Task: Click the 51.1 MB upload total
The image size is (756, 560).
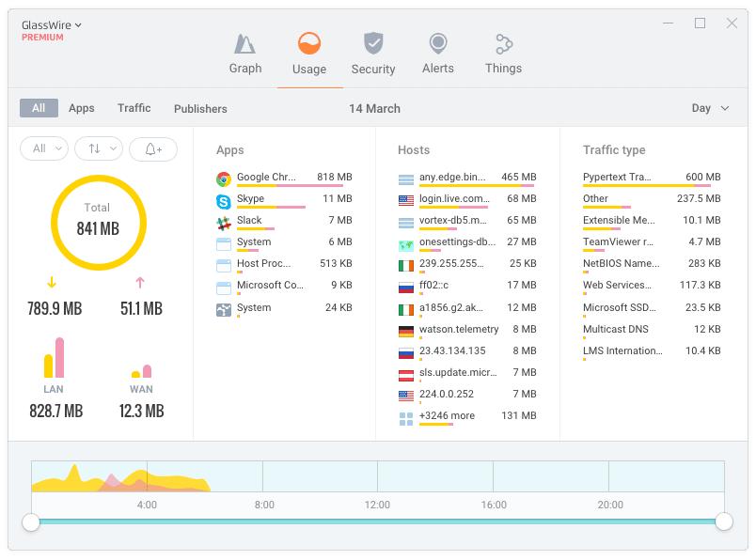Action: (141, 308)
